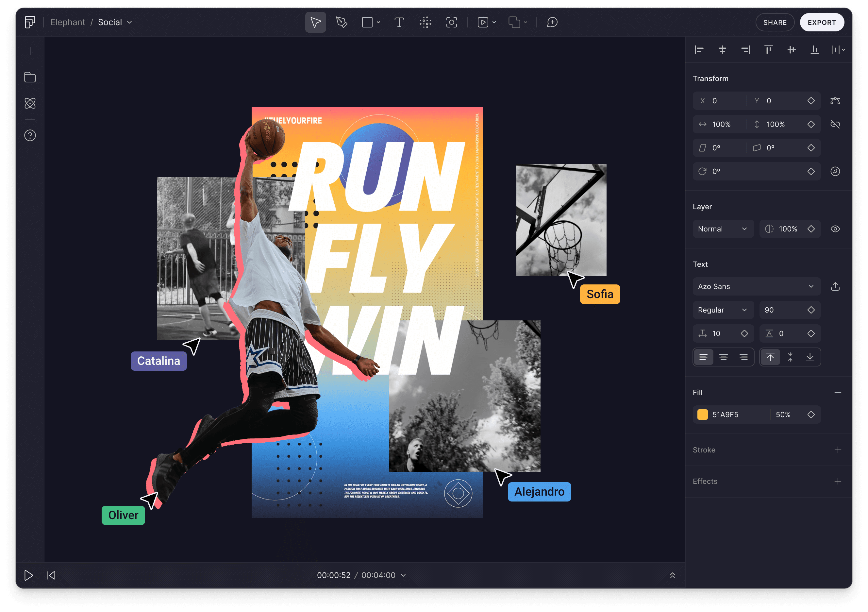The width and height of the screenshot is (868, 612).
Task: Click the EXPORT button
Action: point(822,22)
